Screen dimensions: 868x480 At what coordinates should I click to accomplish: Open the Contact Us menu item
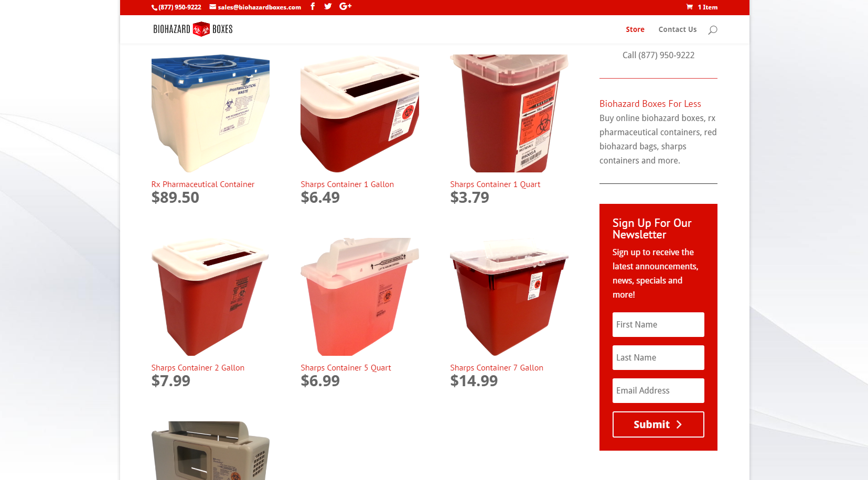pos(678,29)
